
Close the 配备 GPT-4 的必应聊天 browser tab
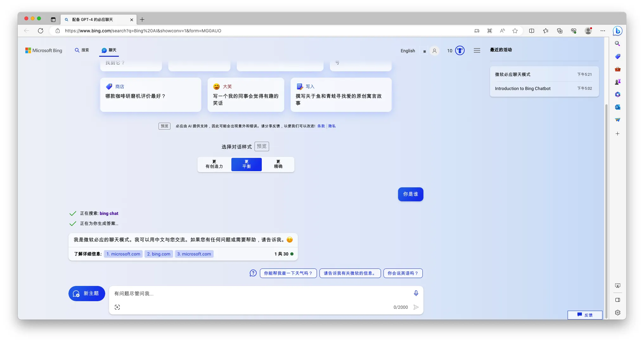tap(132, 20)
